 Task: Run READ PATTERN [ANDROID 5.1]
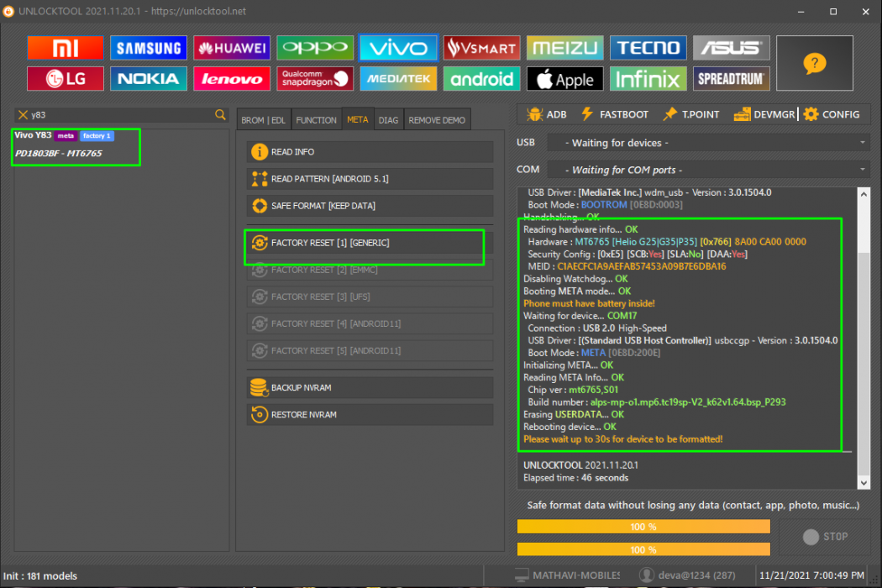(x=370, y=179)
